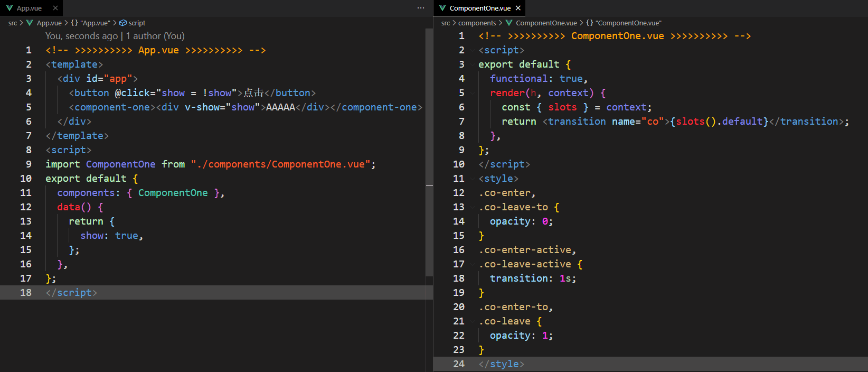Click the braces "ComponentOne.vue" symbol breadcrumb
Screen dimensions: 868x372
point(624,23)
